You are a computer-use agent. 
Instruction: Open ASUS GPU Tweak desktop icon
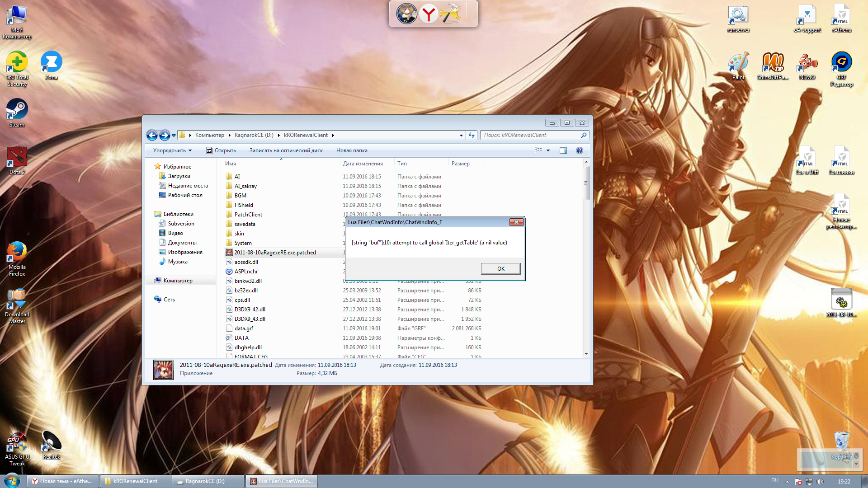pos(17,449)
